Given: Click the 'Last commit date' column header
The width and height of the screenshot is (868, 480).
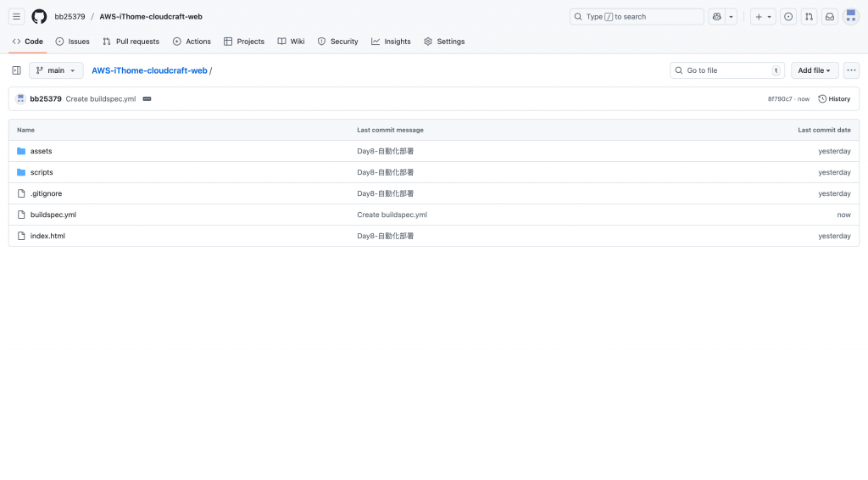Looking at the screenshot, I should (x=824, y=130).
